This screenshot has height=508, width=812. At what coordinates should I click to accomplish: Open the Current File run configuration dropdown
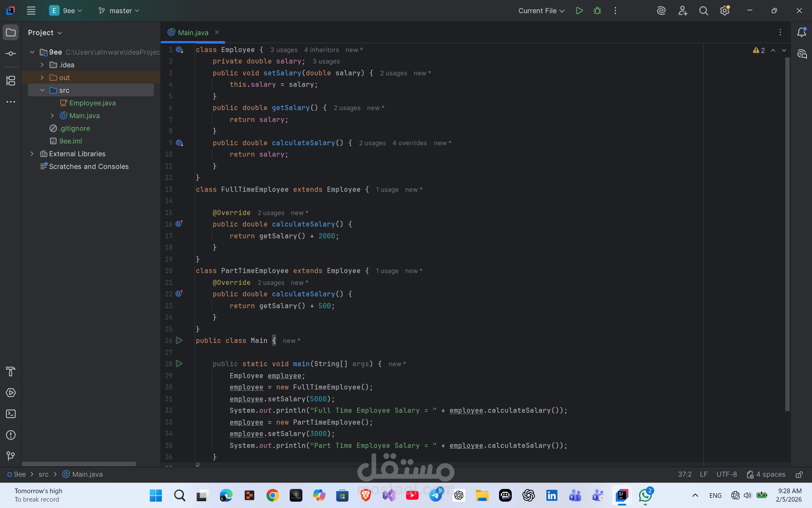541,11
